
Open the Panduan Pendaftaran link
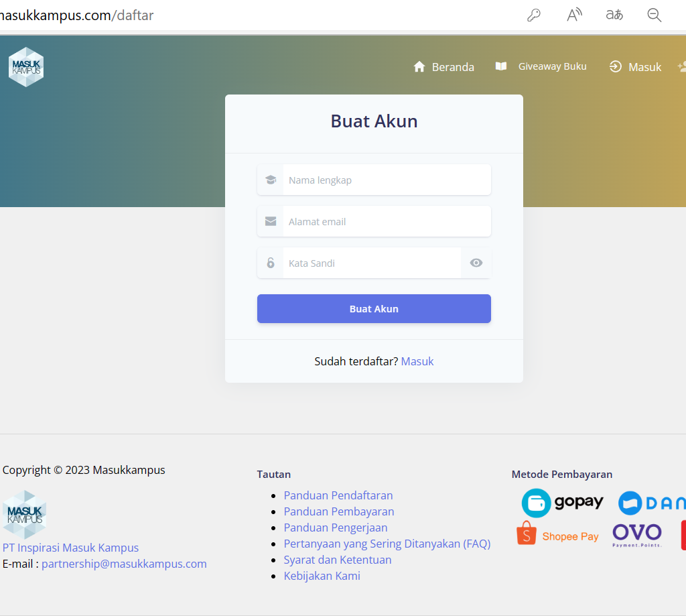338,495
